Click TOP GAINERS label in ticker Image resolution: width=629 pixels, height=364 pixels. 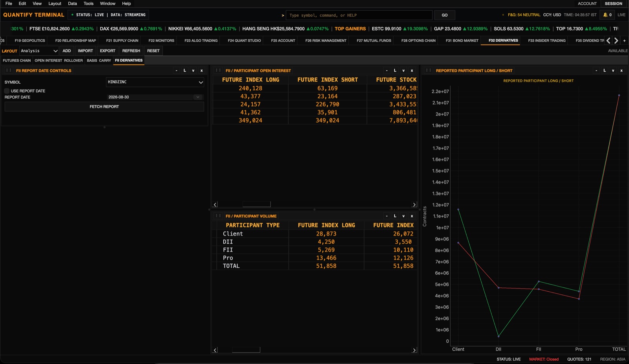(350, 29)
